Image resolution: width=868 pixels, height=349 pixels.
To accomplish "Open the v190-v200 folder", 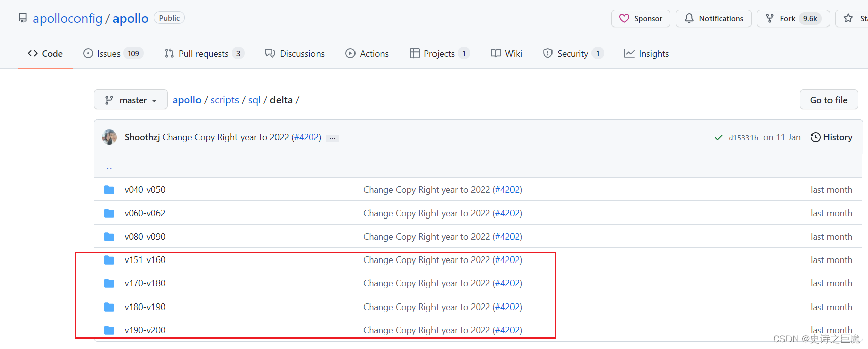I will (145, 330).
